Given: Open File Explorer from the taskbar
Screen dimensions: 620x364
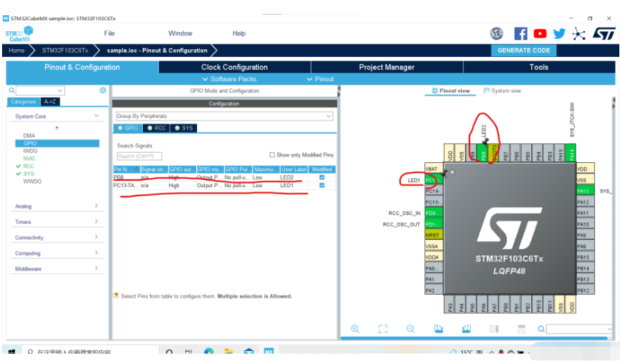Looking at the screenshot, I should pyautogui.click(x=229, y=352).
